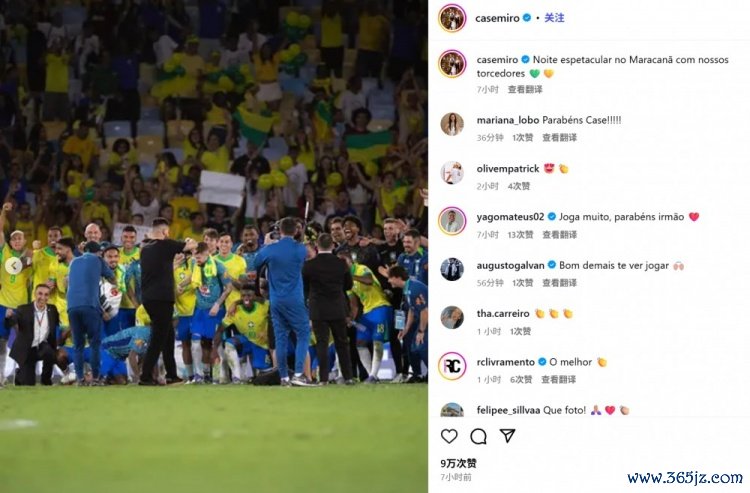This screenshot has width=750, height=493.
Task: Open augustogalvan's profile avatar
Action: (x=452, y=269)
